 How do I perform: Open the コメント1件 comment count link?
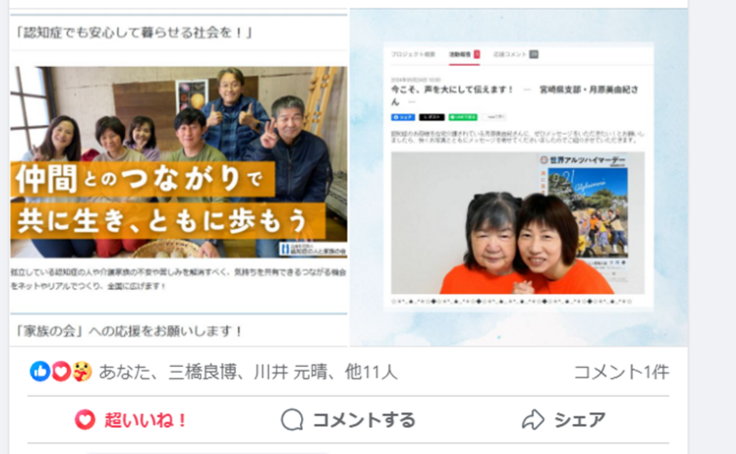coord(621,372)
